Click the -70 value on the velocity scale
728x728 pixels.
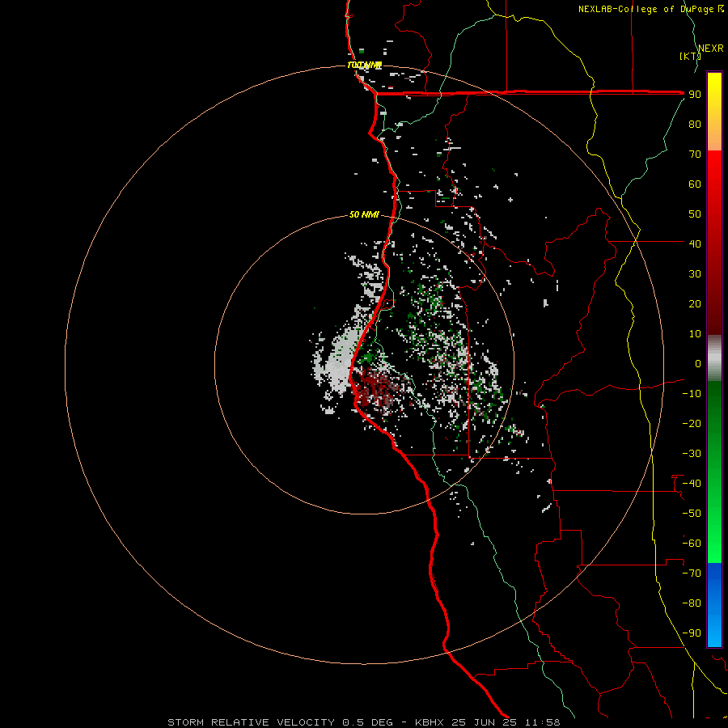(692, 573)
